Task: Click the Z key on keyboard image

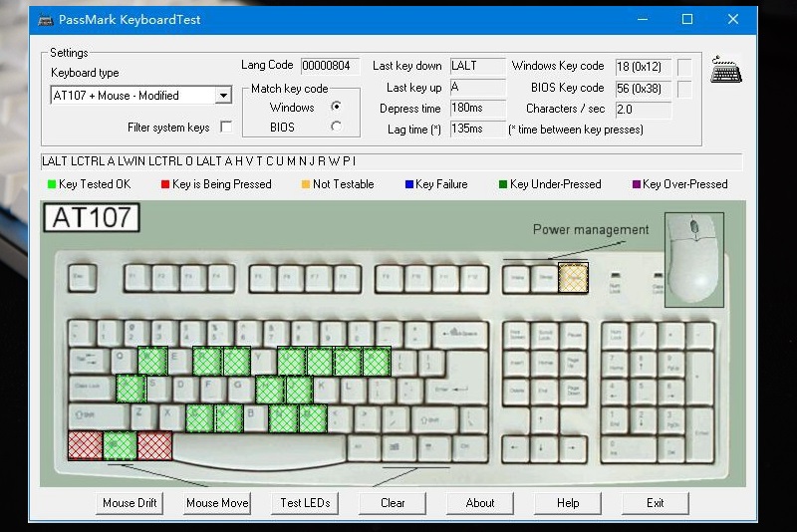Action: pyautogui.click(x=144, y=417)
